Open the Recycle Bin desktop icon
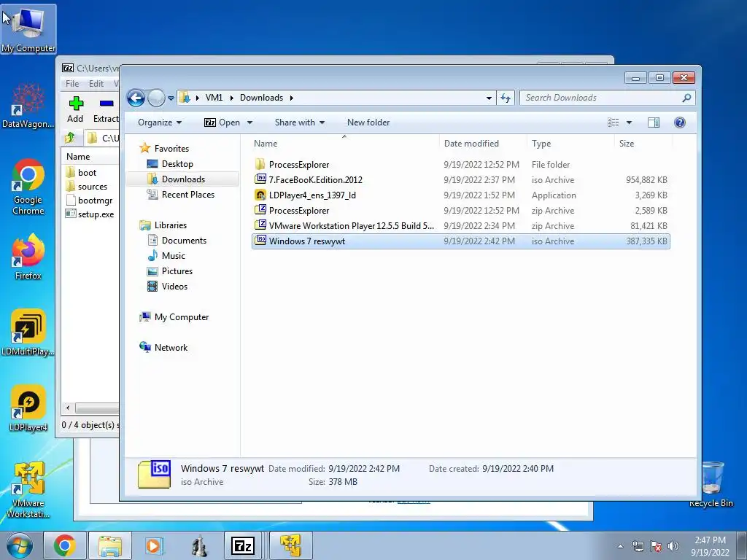Image resolution: width=747 pixels, height=560 pixels. tap(711, 484)
